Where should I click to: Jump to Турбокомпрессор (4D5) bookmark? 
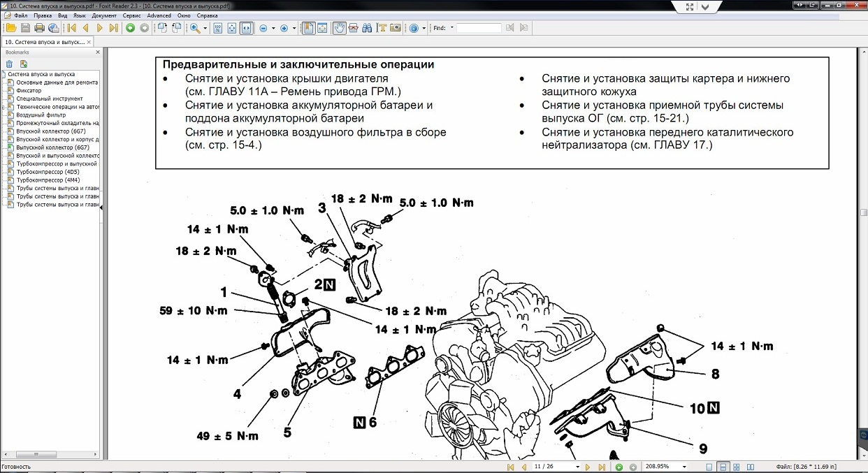[48, 172]
